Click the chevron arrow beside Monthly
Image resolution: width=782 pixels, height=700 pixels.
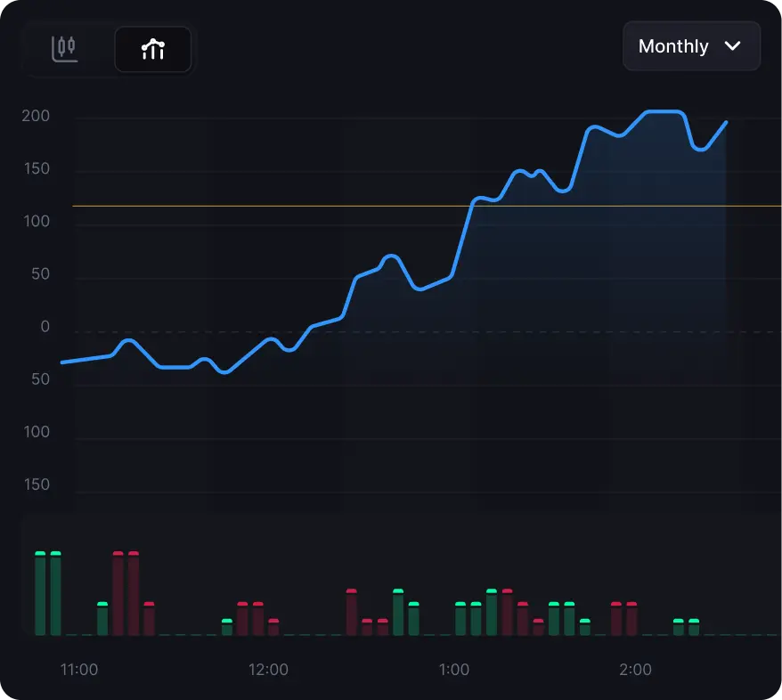tap(733, 46)
